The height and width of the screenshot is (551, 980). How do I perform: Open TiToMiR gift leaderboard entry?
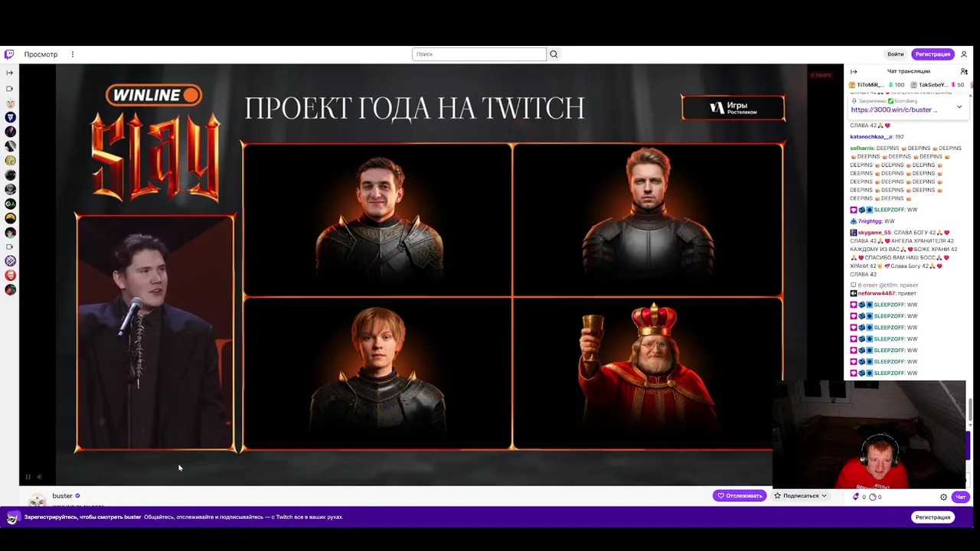tap(876, 85)
